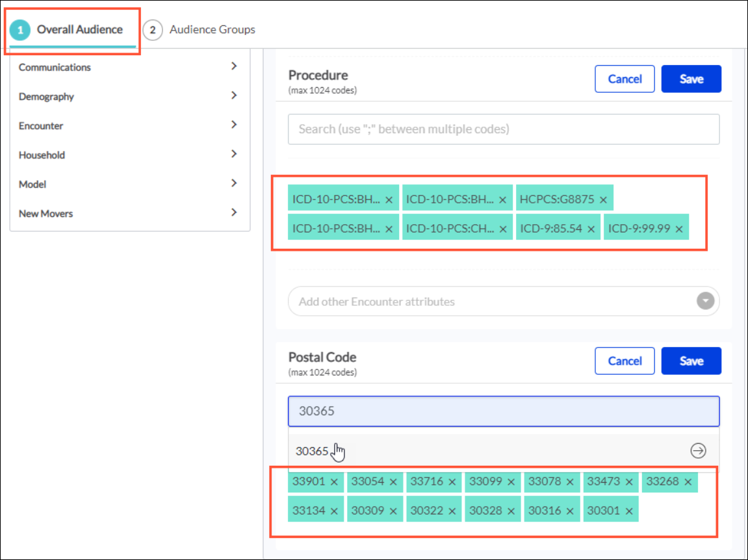748x560 pixels.
Task: Remove postal code 33901 tag
Action: (334, 482)
